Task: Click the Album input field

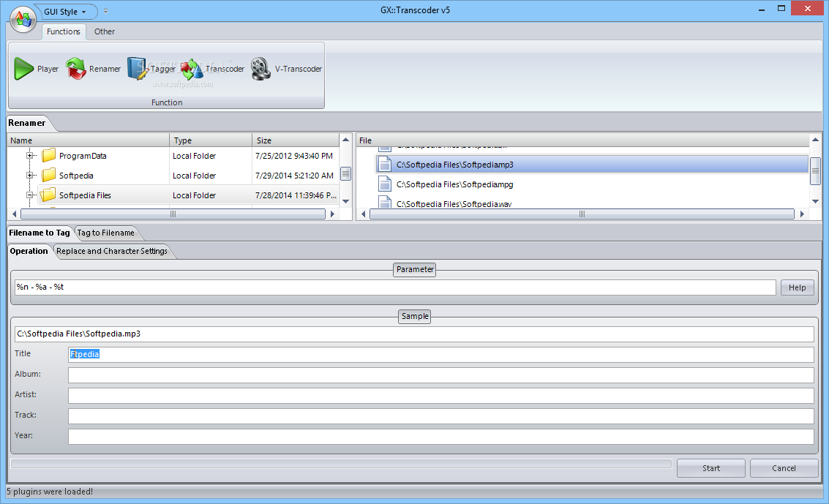Action: (441, 375)
